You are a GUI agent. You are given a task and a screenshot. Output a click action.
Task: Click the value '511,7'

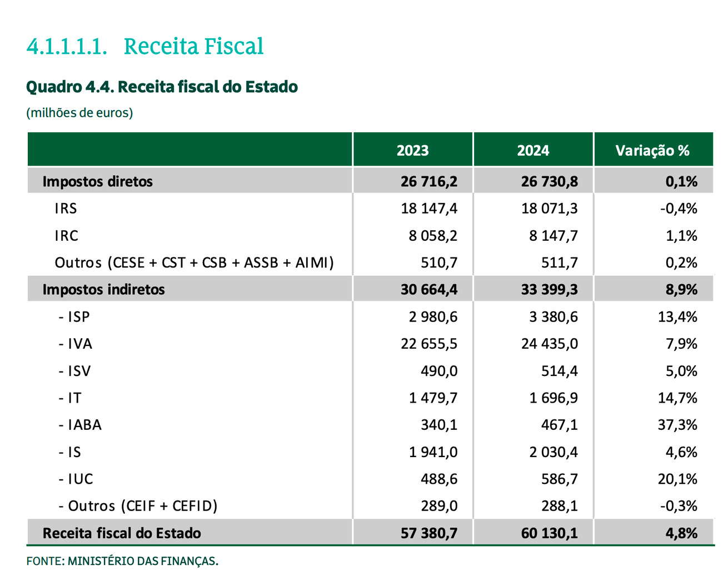(560, 262)
